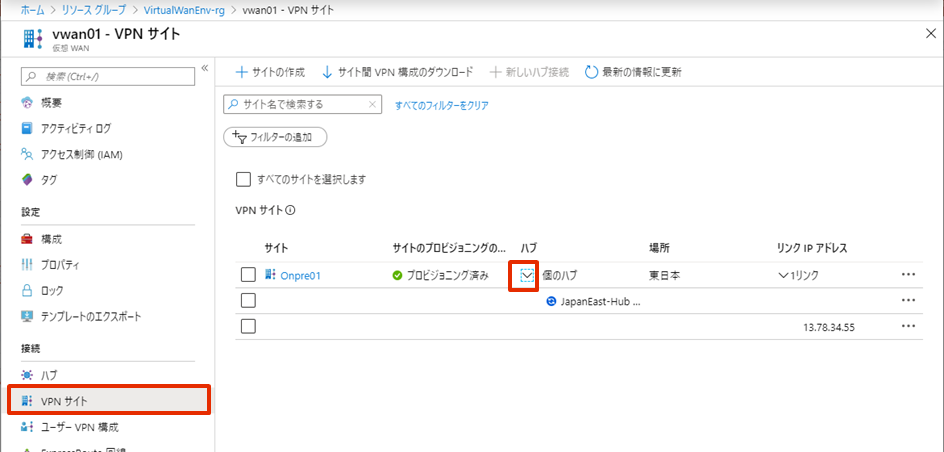Open more options for 13.78.34.55 row
Image resolution: width=944 pixels, height=452 pixels.
click(908, 326)
